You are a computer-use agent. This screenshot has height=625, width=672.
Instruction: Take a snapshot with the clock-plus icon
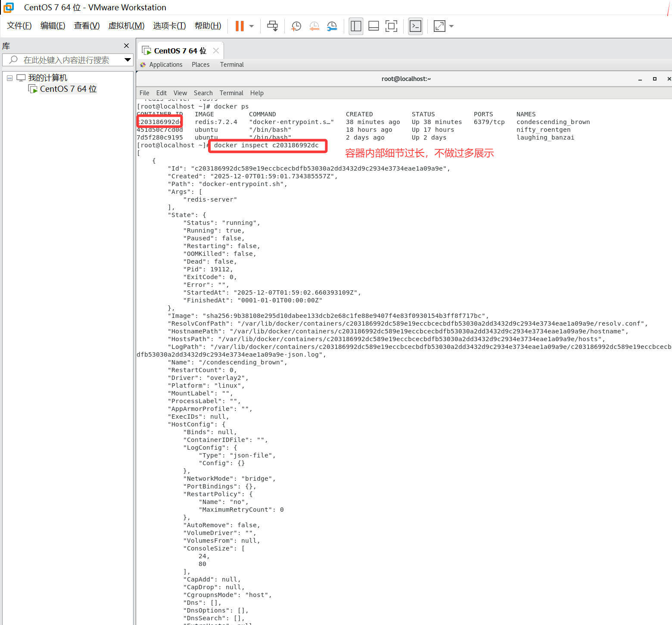click(x=296, y=26)
